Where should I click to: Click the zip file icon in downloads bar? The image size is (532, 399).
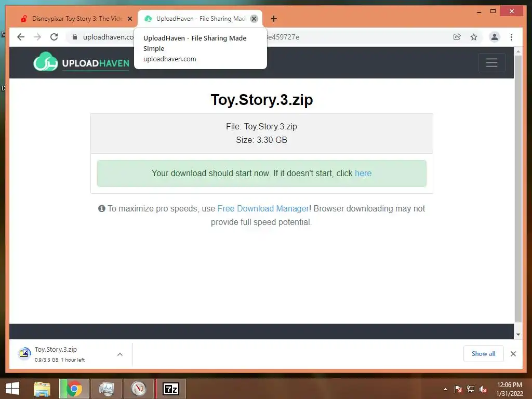[x=24, y=353]
